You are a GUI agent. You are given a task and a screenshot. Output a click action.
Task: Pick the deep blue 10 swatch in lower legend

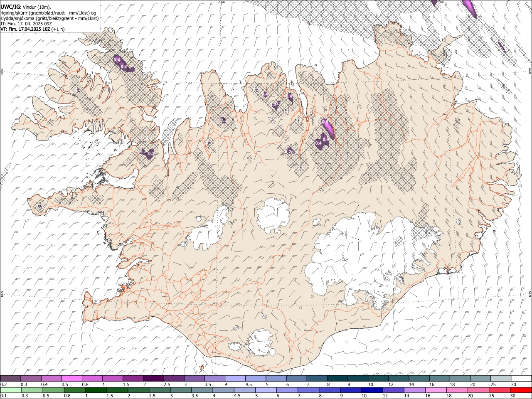pos(372,390)
